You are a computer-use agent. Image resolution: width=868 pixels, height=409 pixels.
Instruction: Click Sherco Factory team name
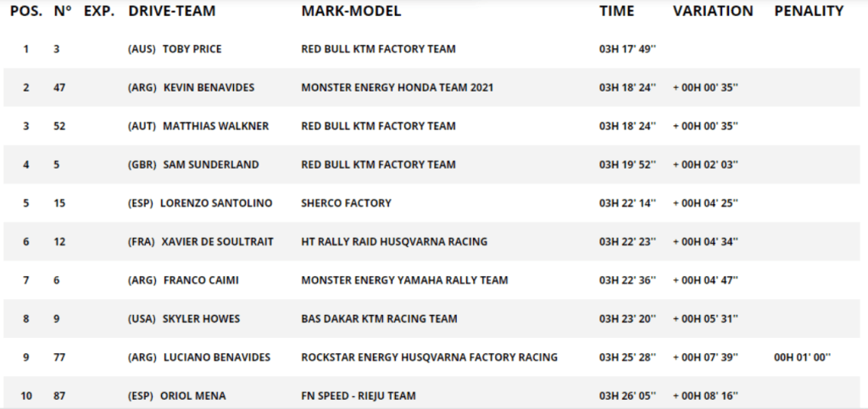pyautogui.click(x=346, y=203)
